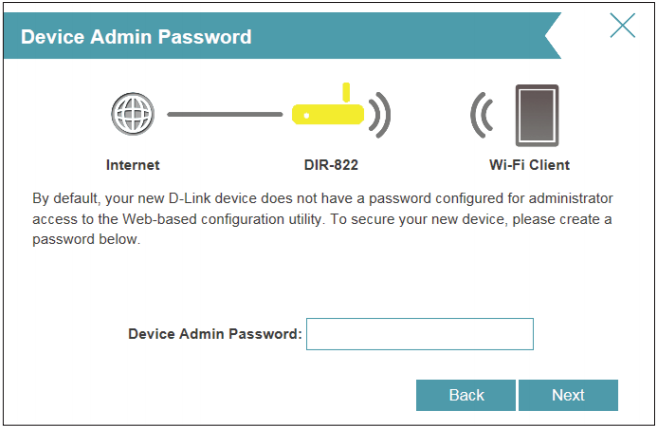Click the line connecting Internet to router
The image size is (658, 429).
pyautogui.click(x=224, y=115)
